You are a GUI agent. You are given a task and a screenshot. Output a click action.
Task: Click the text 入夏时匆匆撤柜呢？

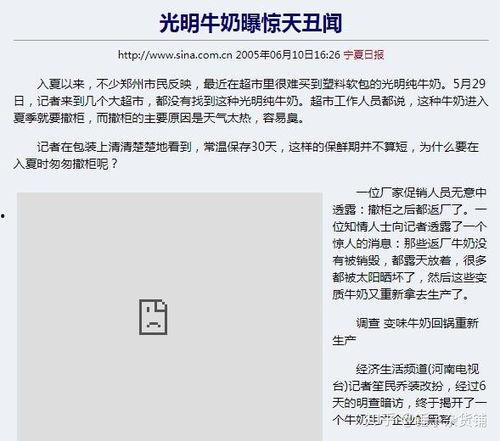point(66,164)
